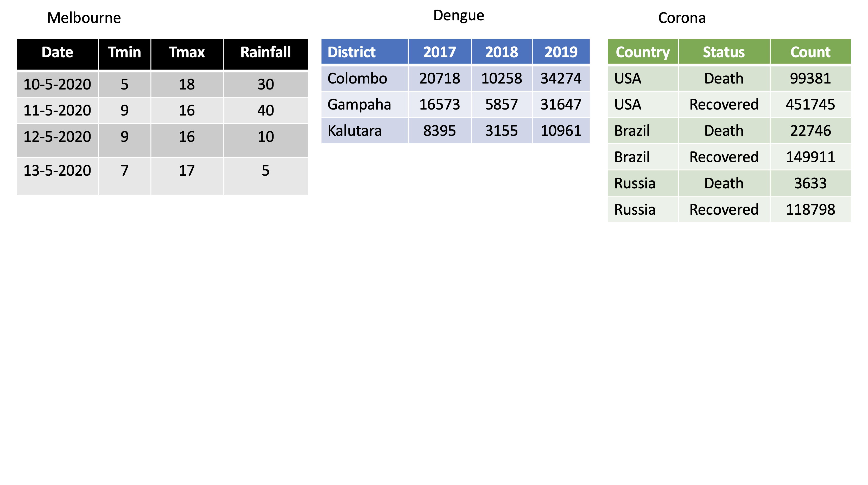Click the 2018 column header
This screenshot has height=485, width=868.
(x=501, y=52)
